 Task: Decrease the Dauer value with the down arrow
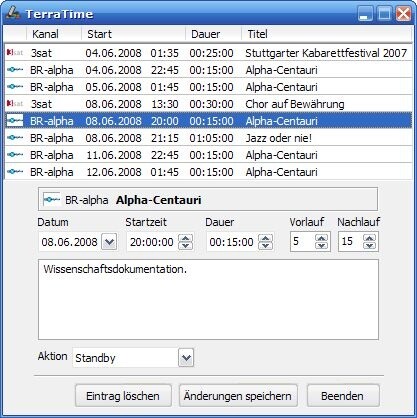pyautogui.click(x=265, y=246)
